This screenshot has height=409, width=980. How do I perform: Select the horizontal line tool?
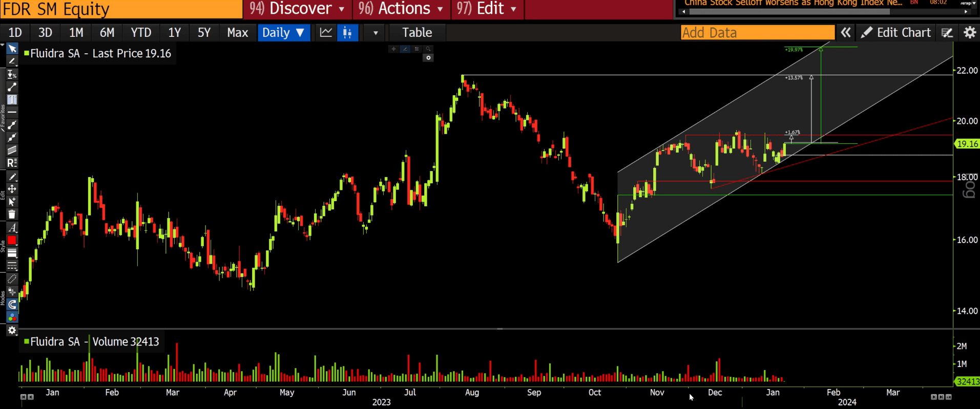coord(12,112)
